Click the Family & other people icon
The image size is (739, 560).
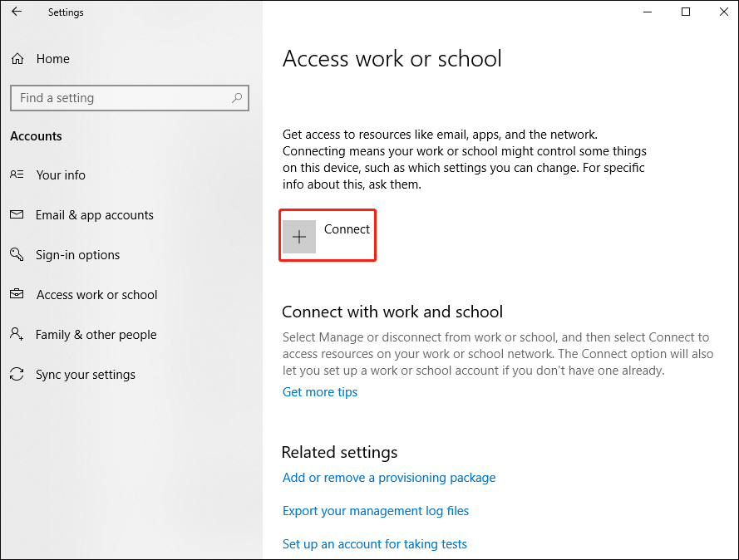[x=17, y=335]
